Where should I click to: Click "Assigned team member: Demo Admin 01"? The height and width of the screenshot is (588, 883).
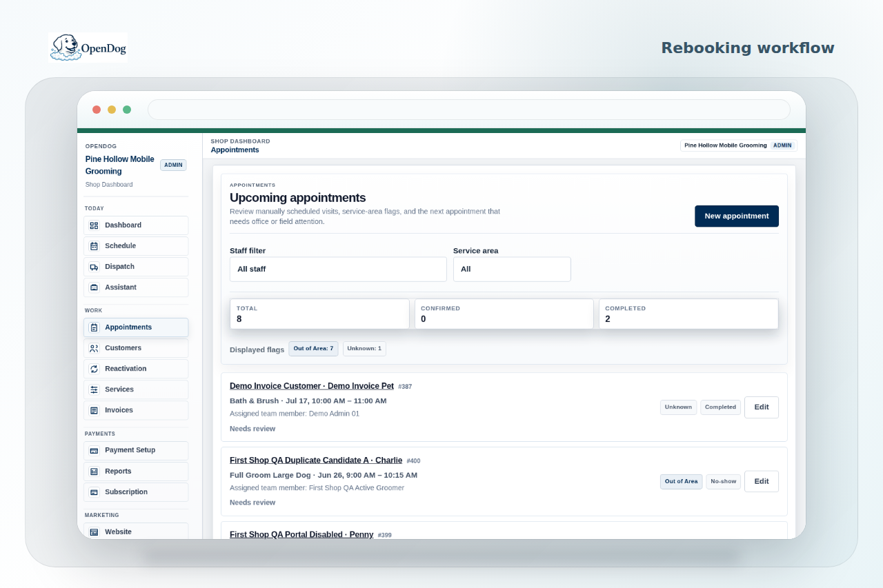(295, 414)
